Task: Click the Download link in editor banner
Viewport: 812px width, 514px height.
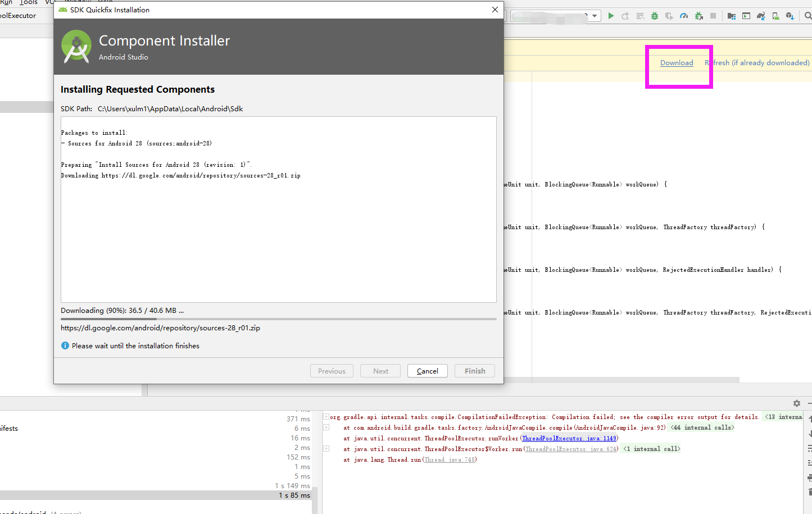Action: click(677, 63)
